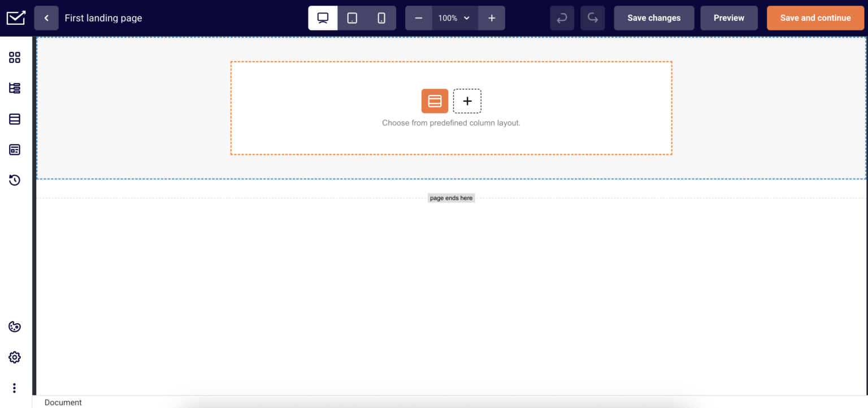
Task: Open the style palette panel
Action: [14, 327]
